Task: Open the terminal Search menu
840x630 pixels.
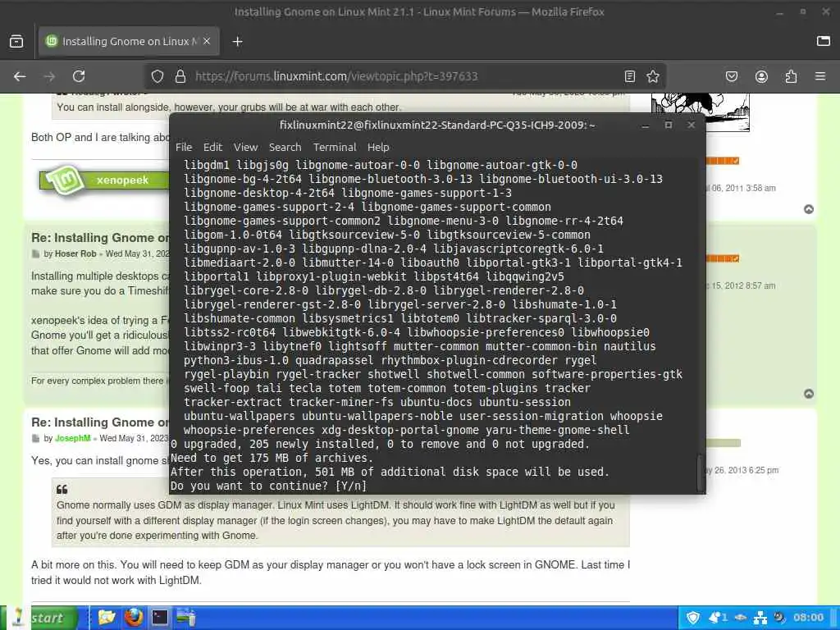Action: pyautogui.click(x=285, y=148)
